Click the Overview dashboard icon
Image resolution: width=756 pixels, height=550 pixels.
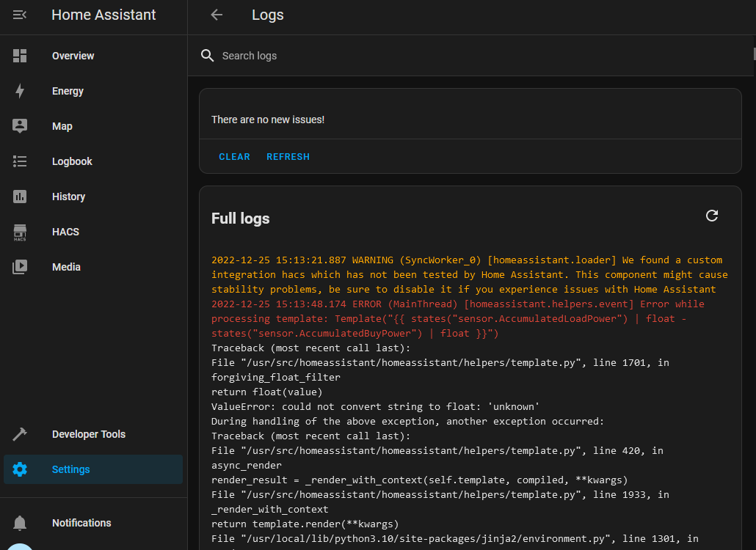click(20, 56)
